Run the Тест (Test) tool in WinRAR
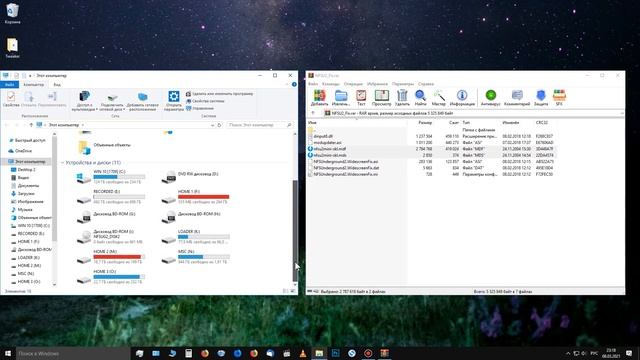The height and width of the screenshot is (360, 640). pyautogui.click(x=361, y=98)
